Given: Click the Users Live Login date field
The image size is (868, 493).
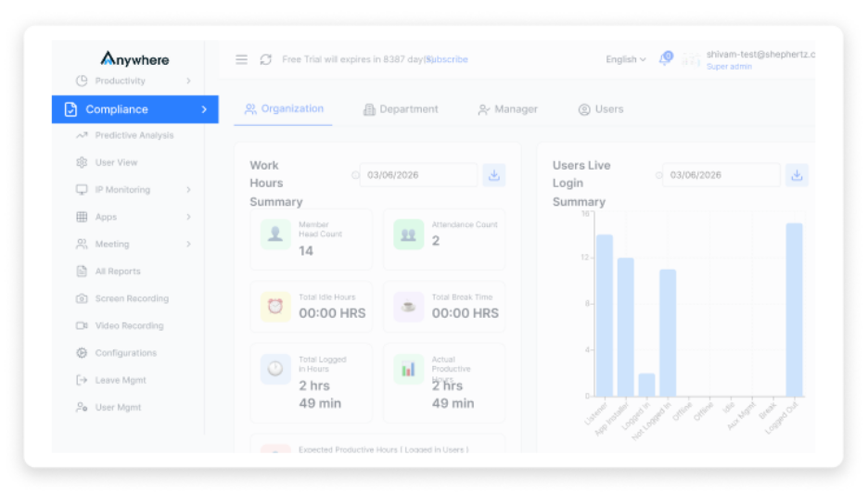Looking at the screenshot, I should click(721, 175).
